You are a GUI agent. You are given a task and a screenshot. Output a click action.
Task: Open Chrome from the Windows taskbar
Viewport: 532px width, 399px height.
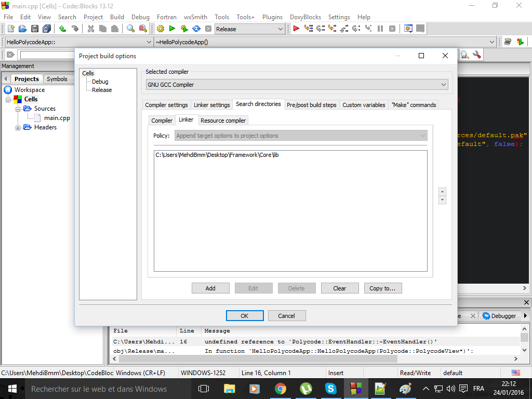pyautogui.click(x=281, y=388)
